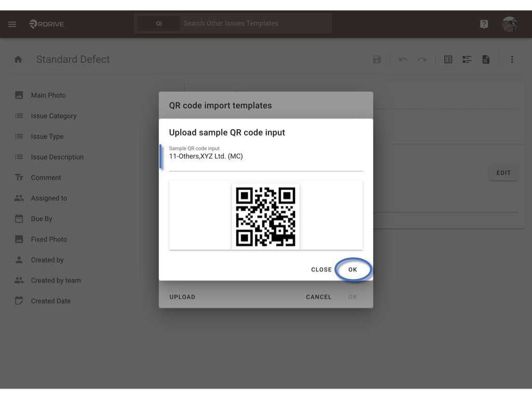Select the Issue Description field label
Screen dimensions: 532x399
click(x=57, y=157)
